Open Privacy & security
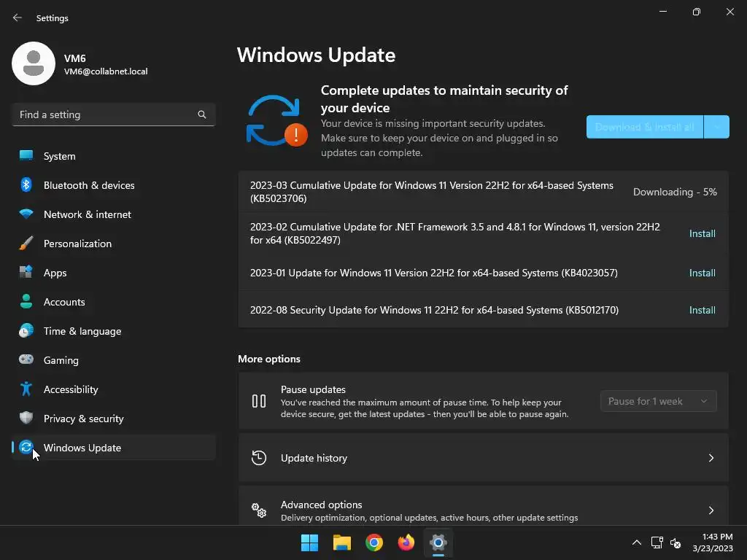Image resolution: width=747 pixels, height=560 pixels. click(114, 419)
